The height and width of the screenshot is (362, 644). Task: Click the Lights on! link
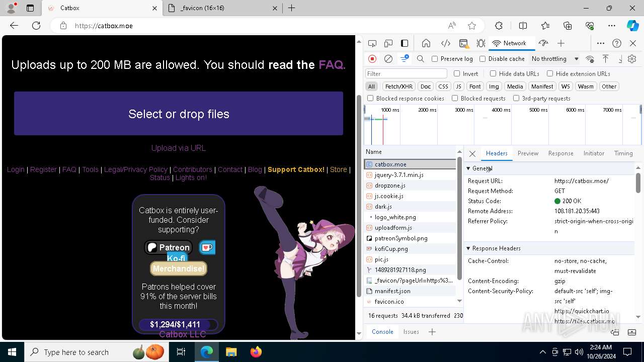(x=191, y=177)
